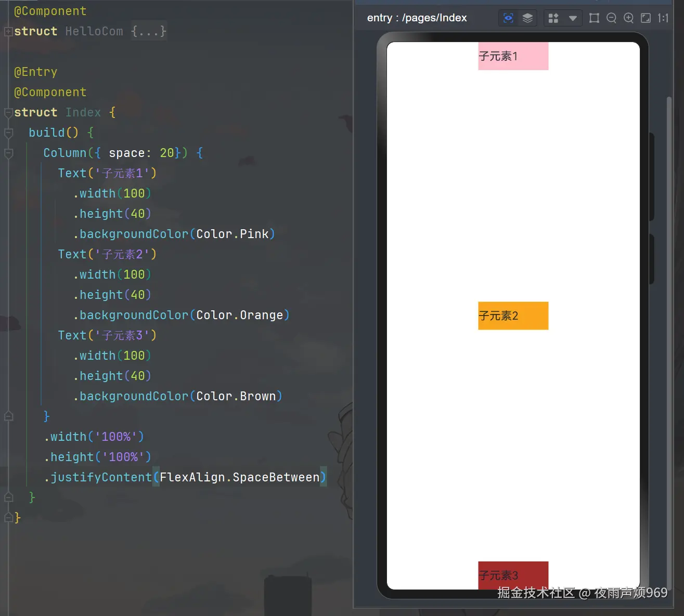Click the Text('子元素2') code line
Image resolution: width=684 pixels, height=616 pixels.
[x=107, y=254]
